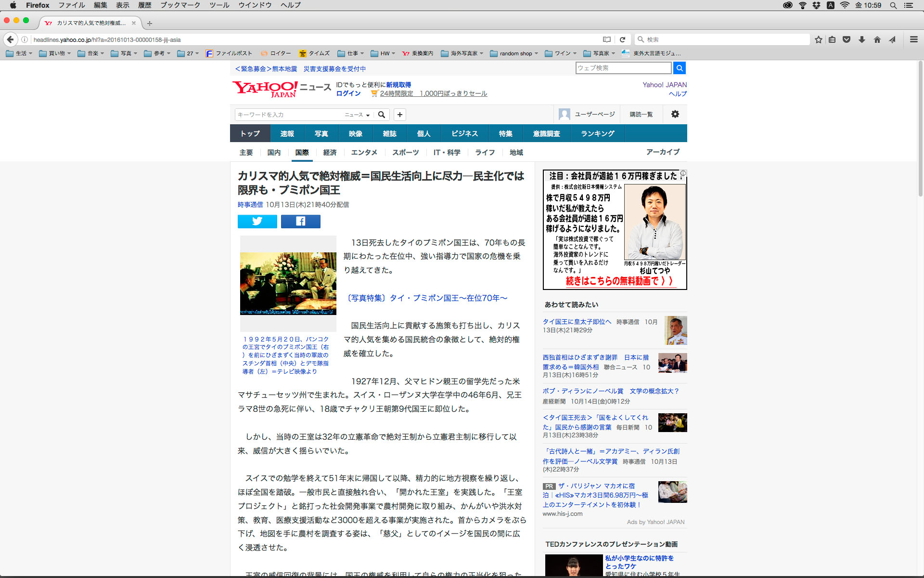Expand the 生活 bookmarks folder
The height and width of the screenshot is (578, 924).
(19, 53)
